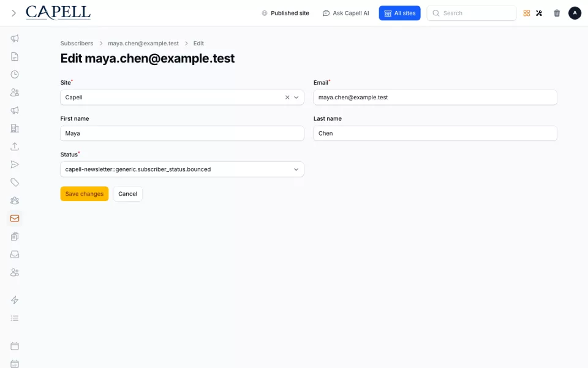Expand the sidebar with the chevron arrow
Viewport: 588px width, 368px height.
(x=14, y=13)
